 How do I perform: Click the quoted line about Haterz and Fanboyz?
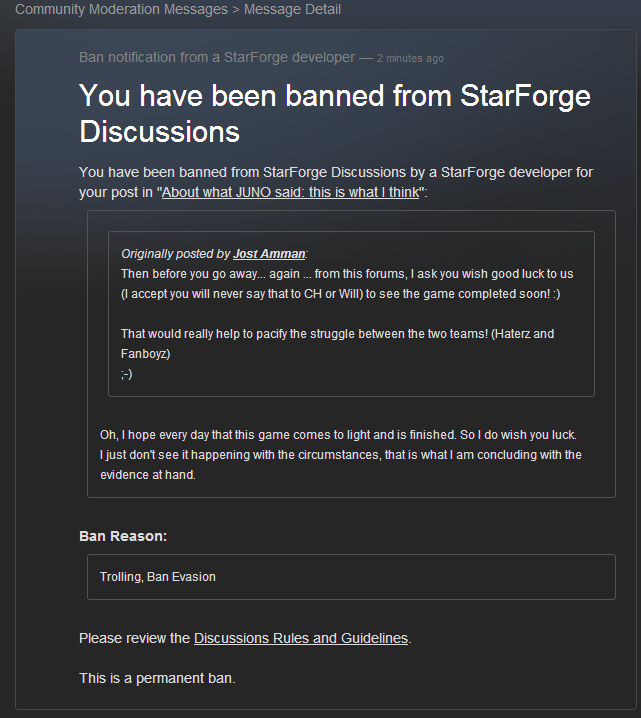pos(337,343)
